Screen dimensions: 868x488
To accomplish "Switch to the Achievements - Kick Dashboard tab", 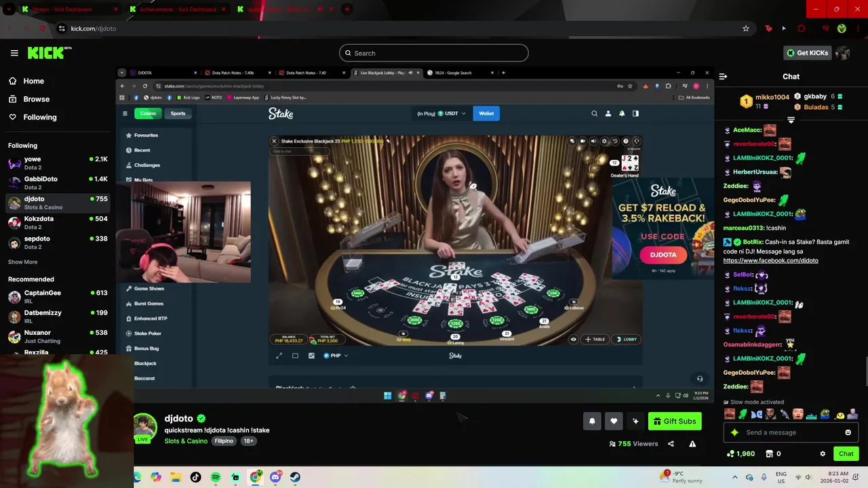I will [x=178, y=9].
